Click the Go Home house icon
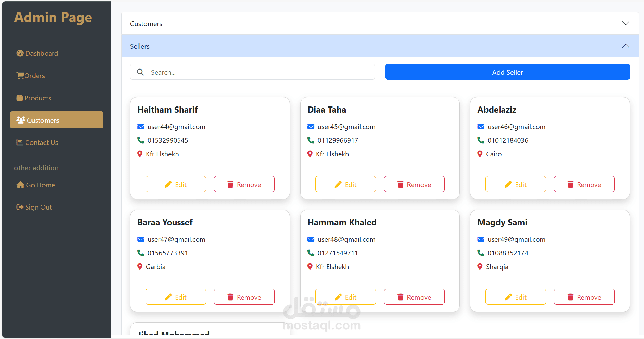The image size is (644, 339). pos(20,185)
